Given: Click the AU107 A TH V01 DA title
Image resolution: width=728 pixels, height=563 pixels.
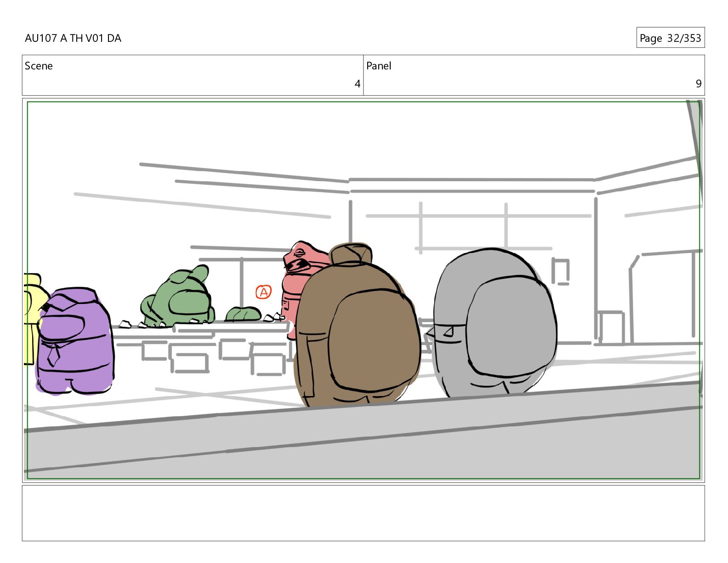Looking at the screenshot, I should pyautogui.click(x=73, y=38).
